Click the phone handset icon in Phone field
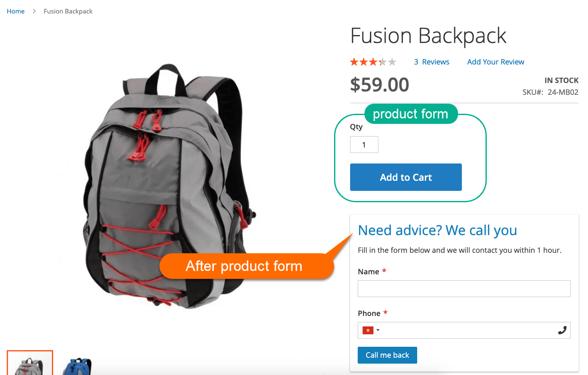Viewport: 588px width, 375px height. point(562,330)
